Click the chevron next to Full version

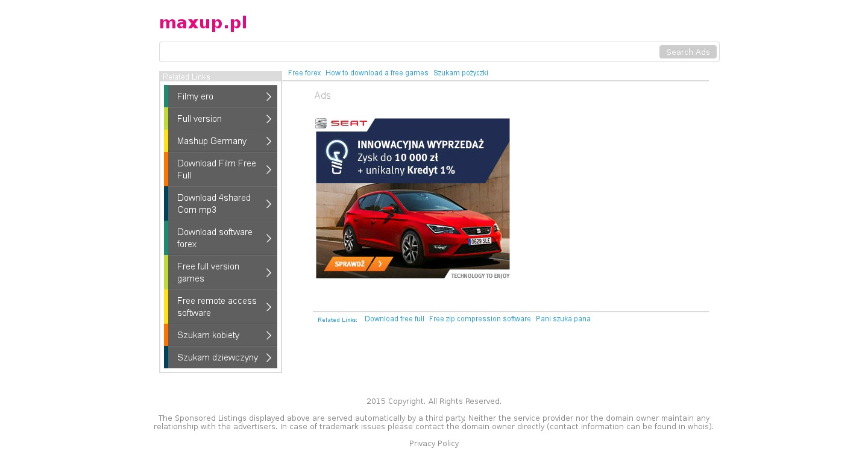tap(269, 119)
